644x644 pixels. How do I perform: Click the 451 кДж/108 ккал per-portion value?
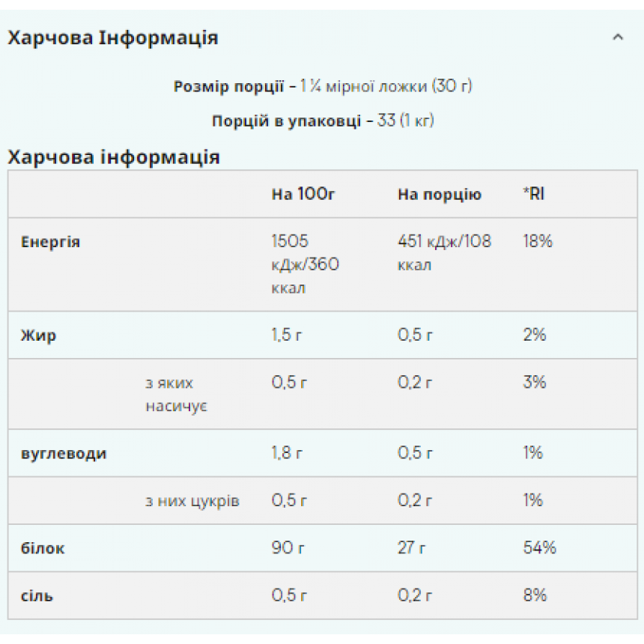point(444,253)
